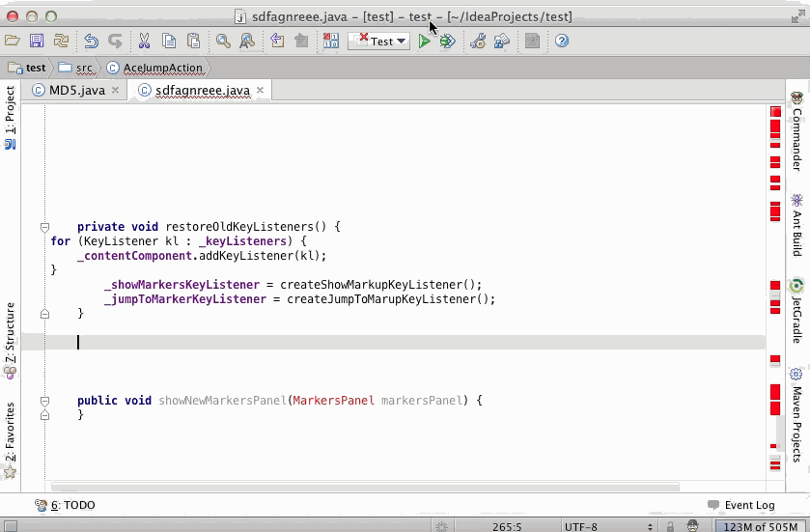Image resolution: width=810 pixels, height=532 pixels.
Task: Click the Paste clipboard icon
Action: [x=193, y=41]
